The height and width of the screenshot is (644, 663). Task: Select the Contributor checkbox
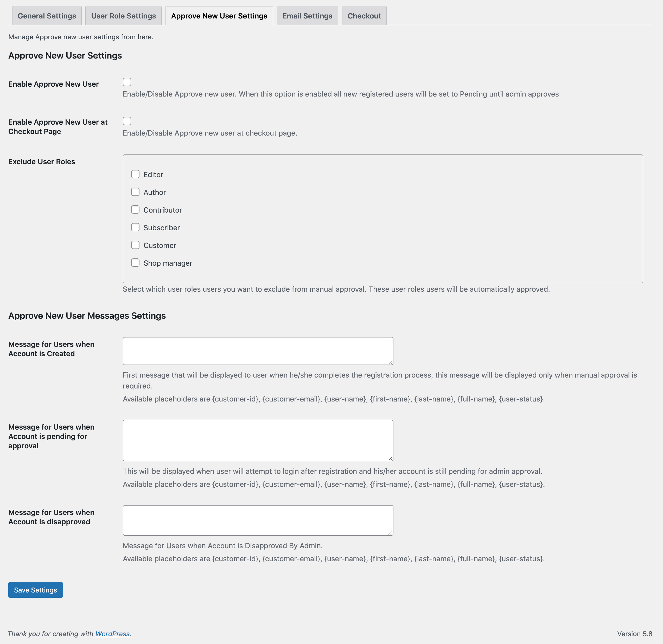[135, 209]
